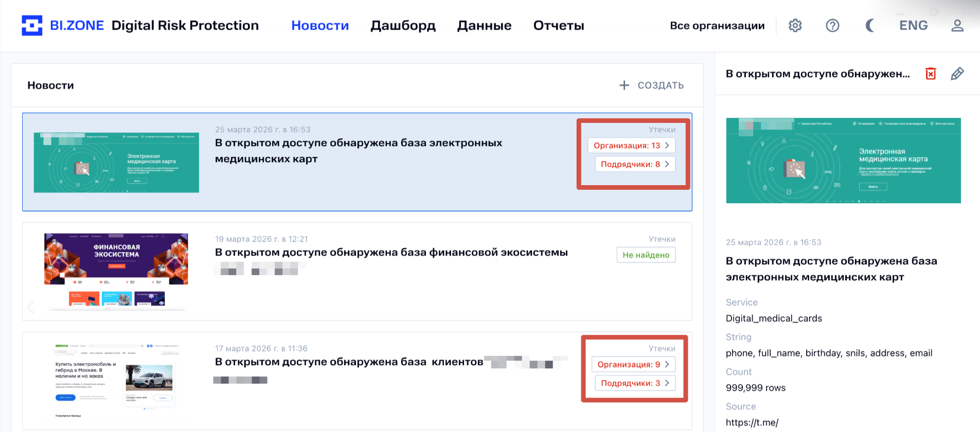Click the date 17 марта 2026 г. в 11:36
This screenshot has height=432, width=980.
tap(261, 349)
